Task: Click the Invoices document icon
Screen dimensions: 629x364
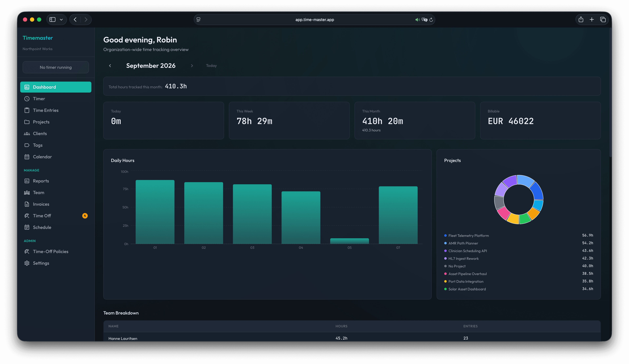Action: point(27,204)
